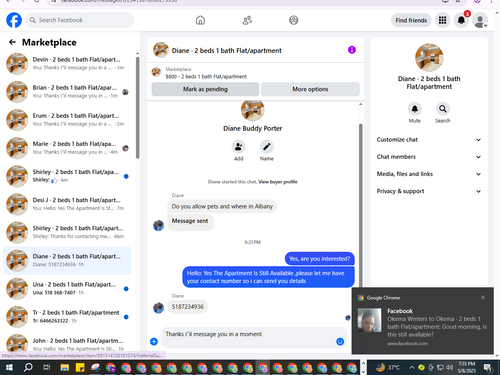Click the blue plus icon beside message box

tap(154, 341)
